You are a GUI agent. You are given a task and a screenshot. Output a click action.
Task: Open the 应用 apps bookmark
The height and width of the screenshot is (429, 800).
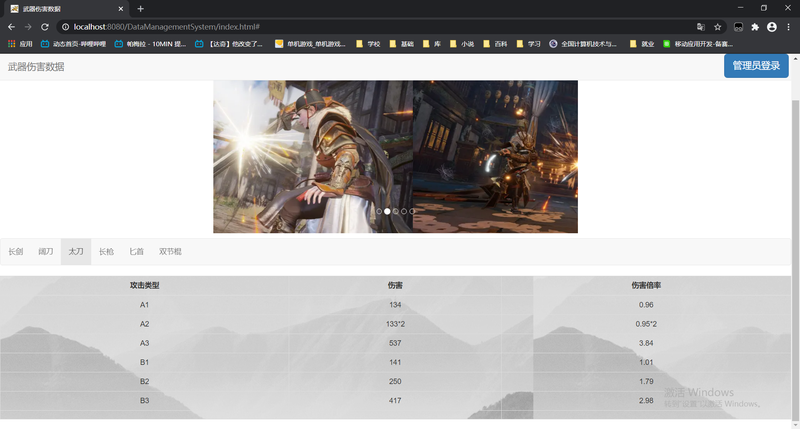click(20, 44)
